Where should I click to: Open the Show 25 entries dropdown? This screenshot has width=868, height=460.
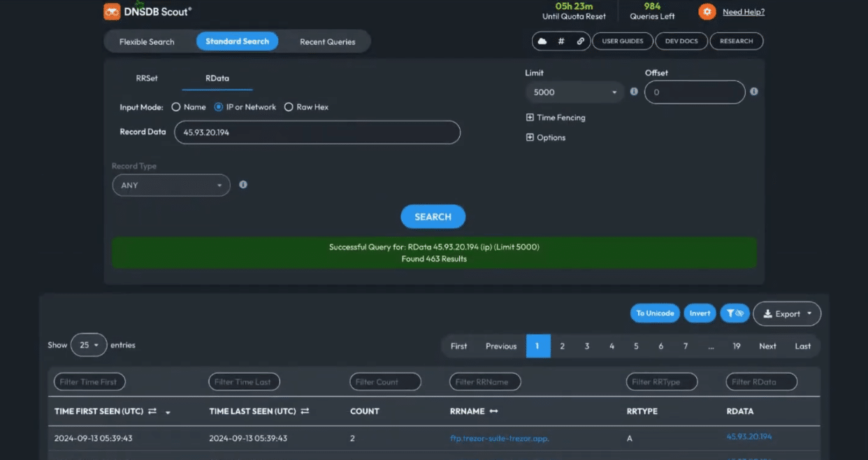pos(89,345)
